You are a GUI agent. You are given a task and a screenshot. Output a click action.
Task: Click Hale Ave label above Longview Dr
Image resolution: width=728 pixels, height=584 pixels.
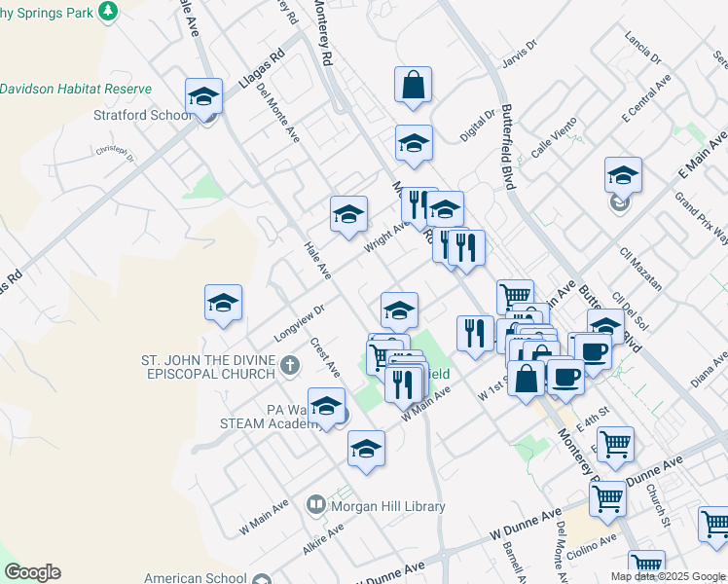pyautogui.click(x=318, y=261)
